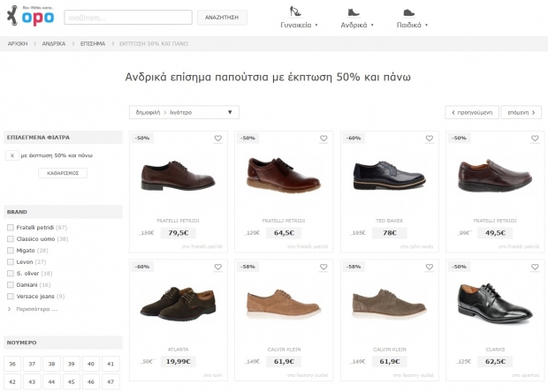Click the 19,99€ price label
This screenshot has height=392, width=548.
[x=179, y=361]
